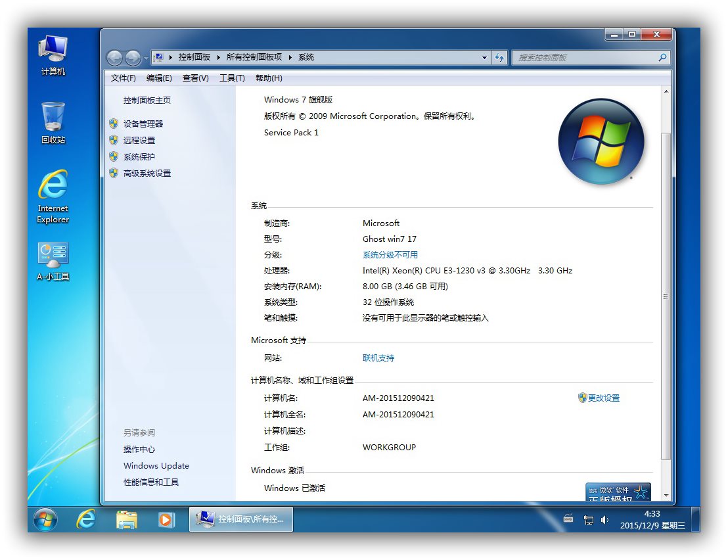Click the 系统分级不可用 link
The width and height of the screenshot is (728, 560).
[x=390, y=255]
